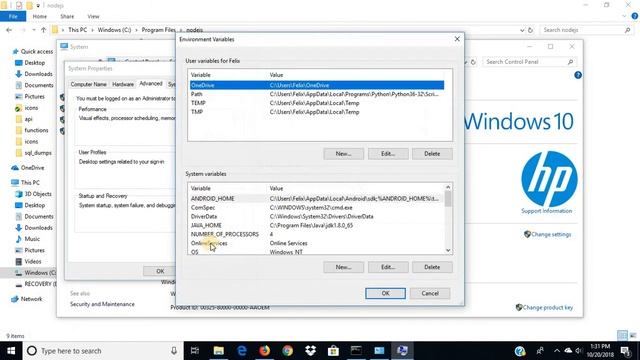Screen dimensions: 640x360
Task: Expand the File Explorer ribbon chevron
Action: point(624,16)
